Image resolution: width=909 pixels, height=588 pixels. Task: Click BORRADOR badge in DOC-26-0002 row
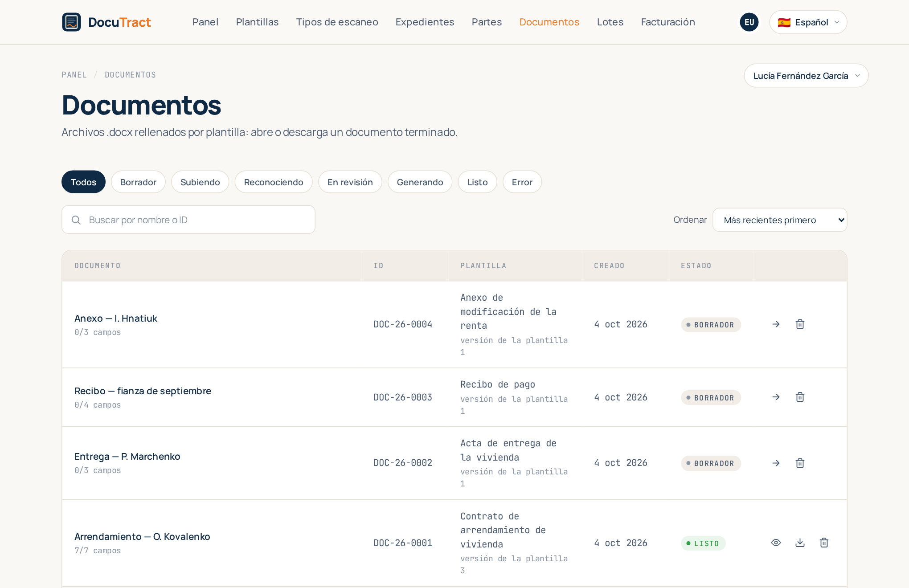pos(711,463)
